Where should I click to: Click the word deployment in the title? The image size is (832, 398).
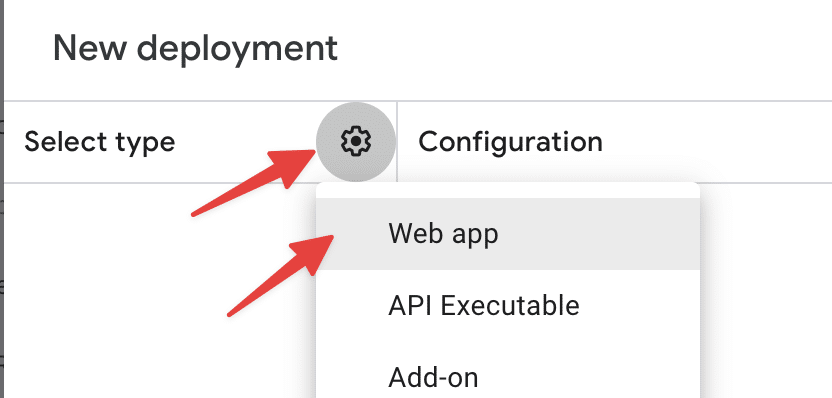click(237, 48)
